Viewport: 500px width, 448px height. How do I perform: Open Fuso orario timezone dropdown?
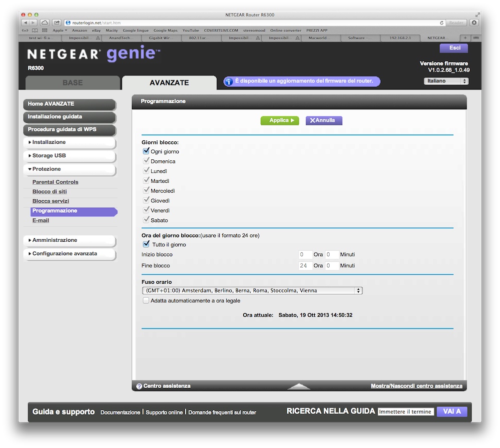click(x=252, y=291)
